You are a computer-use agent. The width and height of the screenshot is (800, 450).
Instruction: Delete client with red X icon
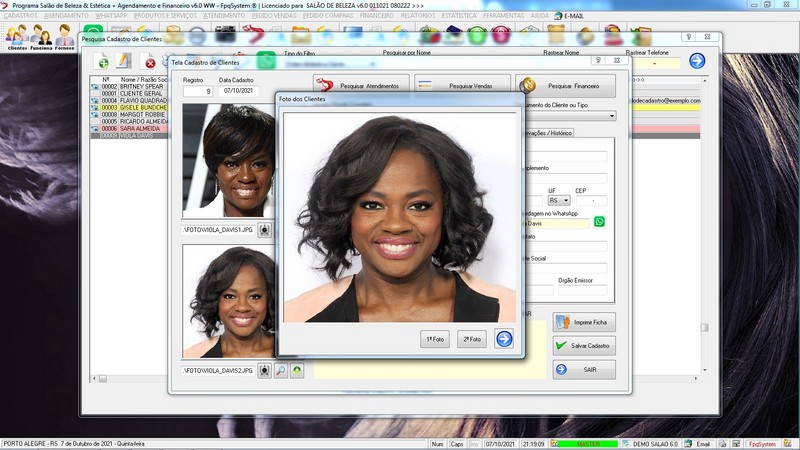(149, 63)
